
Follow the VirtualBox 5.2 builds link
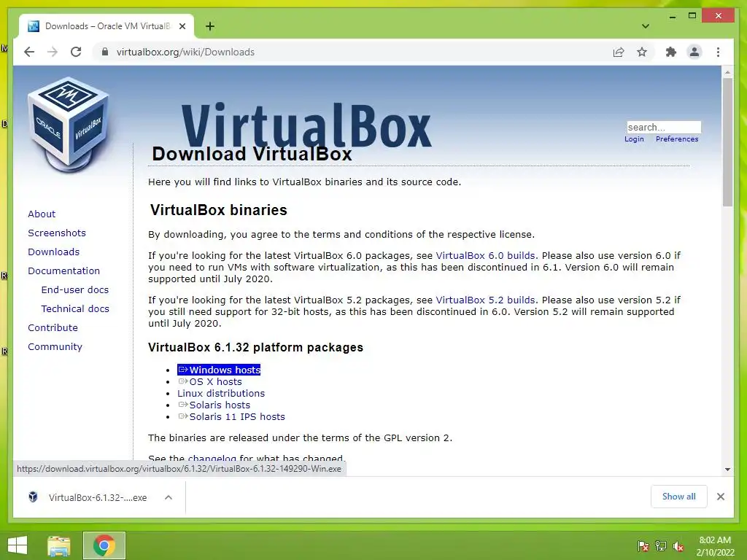pos(485,300)
